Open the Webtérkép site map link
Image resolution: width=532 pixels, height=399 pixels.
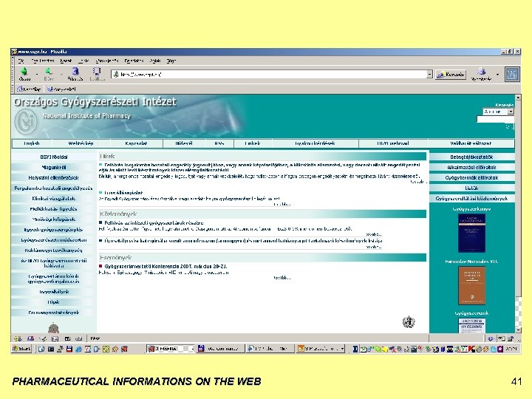click(81, 143)
